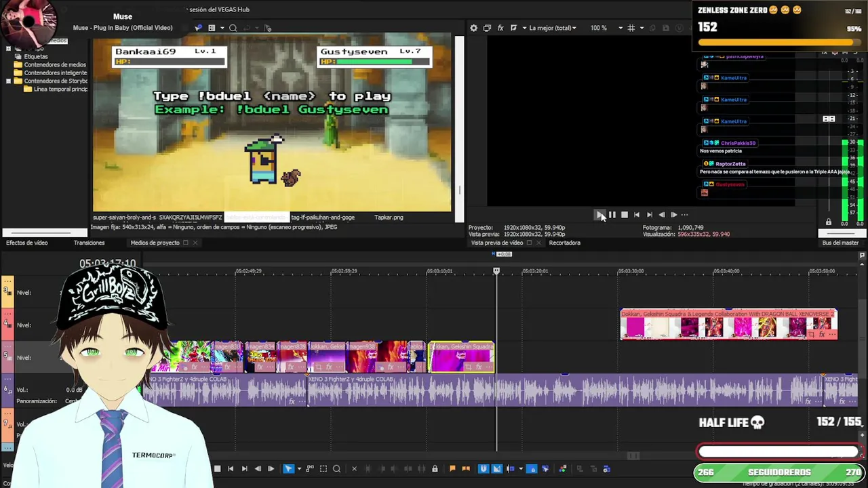
Task: Expand split-screen view dropdown arrow
Action: (524, 28)
